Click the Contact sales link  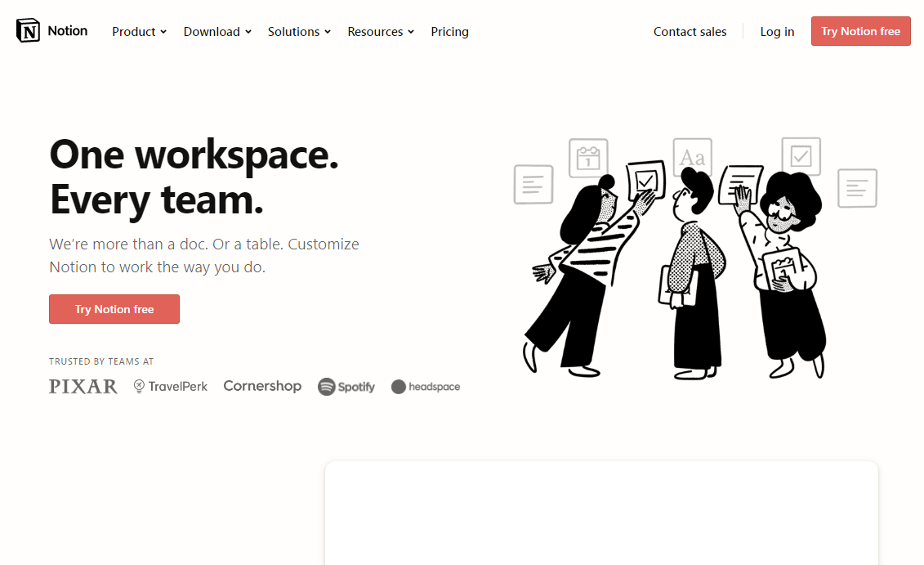point(690,32)
